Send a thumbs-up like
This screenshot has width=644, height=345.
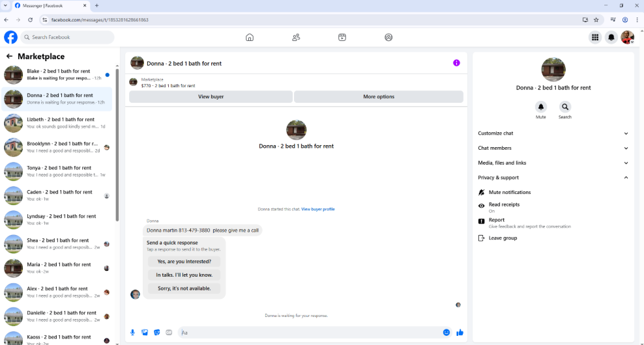460,332
